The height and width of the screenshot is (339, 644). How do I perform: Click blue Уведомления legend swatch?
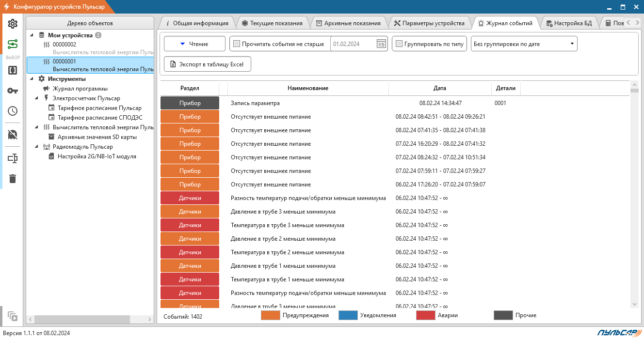348,315
